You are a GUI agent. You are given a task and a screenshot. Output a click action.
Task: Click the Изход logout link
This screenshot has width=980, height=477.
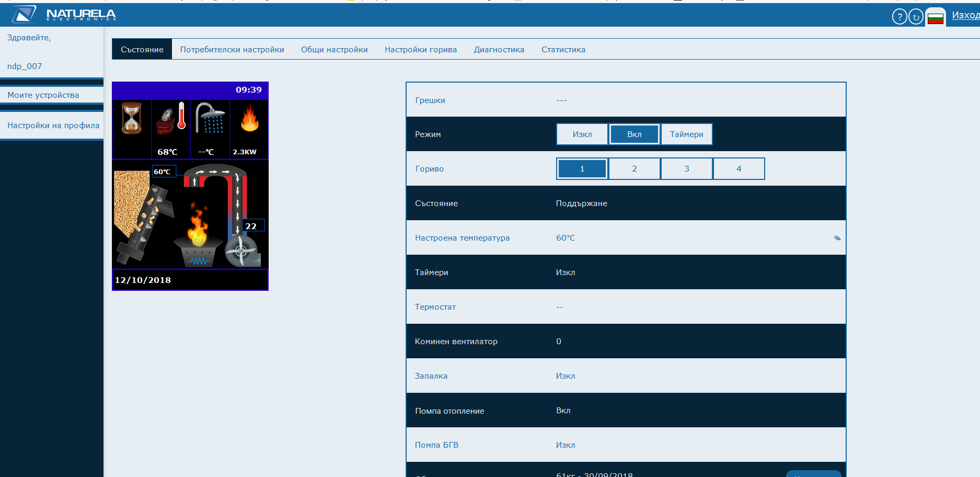(965, 15)
